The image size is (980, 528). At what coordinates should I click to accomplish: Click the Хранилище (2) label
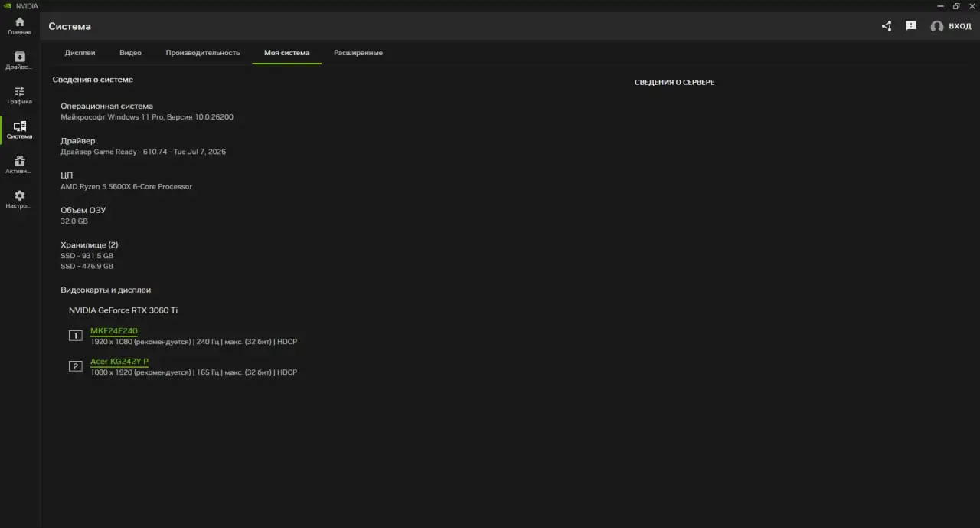pyautogui.click(x=90, y=245)
